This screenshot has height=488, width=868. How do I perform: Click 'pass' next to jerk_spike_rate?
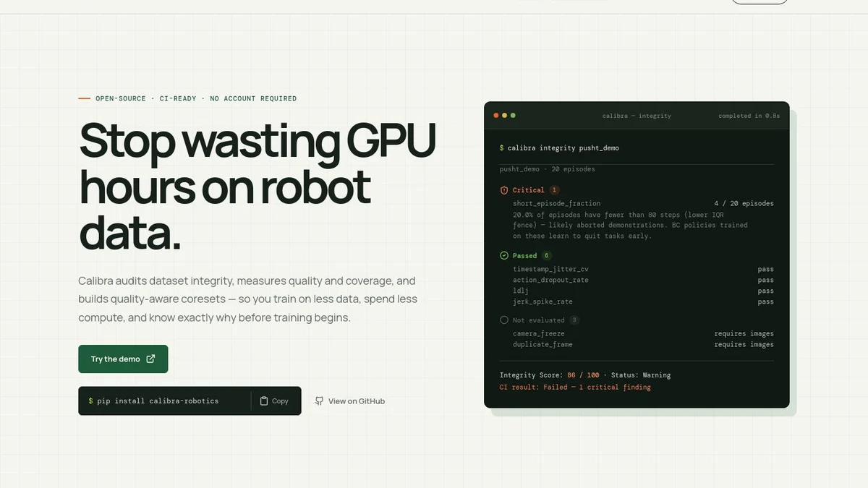point(766,301)
